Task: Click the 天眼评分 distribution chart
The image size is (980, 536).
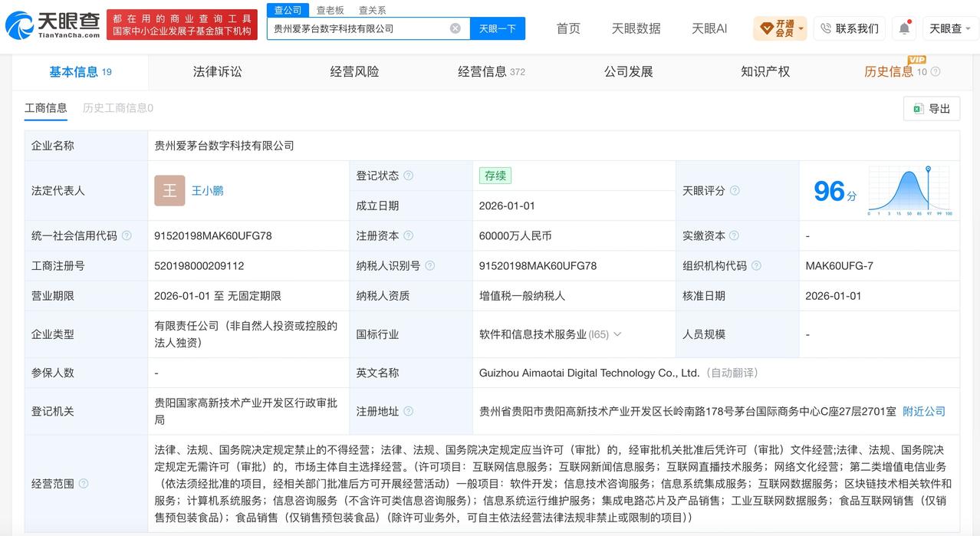Action: 910,191
